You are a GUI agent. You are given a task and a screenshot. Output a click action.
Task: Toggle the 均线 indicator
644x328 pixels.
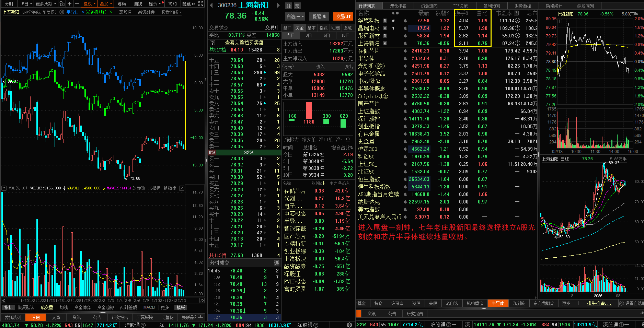click(64, 307)
